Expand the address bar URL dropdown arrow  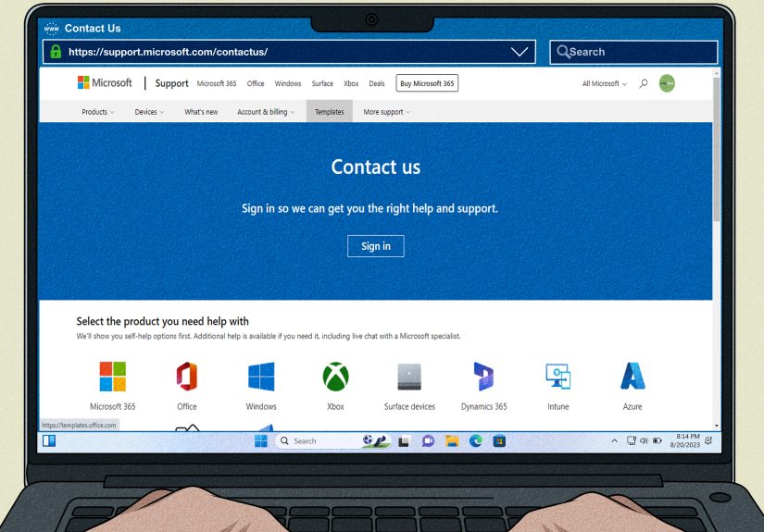coord(521,52)
